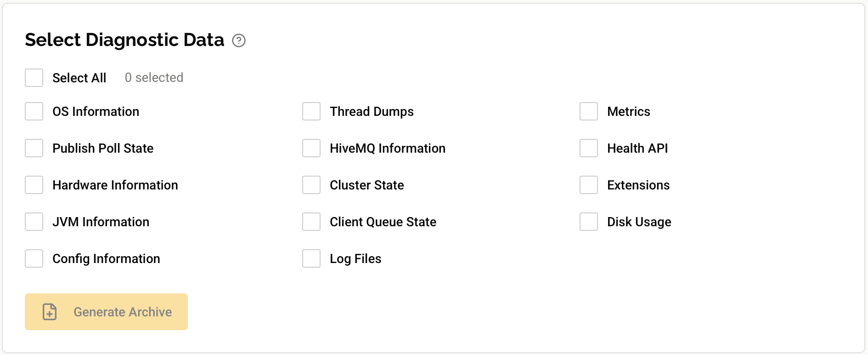Viewport: 868px width, 355px height.
Task: Select the Metrics checkbox
Action: [x=588, y=111]
